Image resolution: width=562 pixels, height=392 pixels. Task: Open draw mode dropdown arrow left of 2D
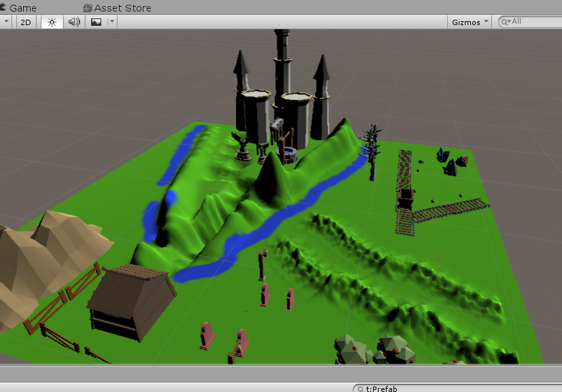(6, 22)
